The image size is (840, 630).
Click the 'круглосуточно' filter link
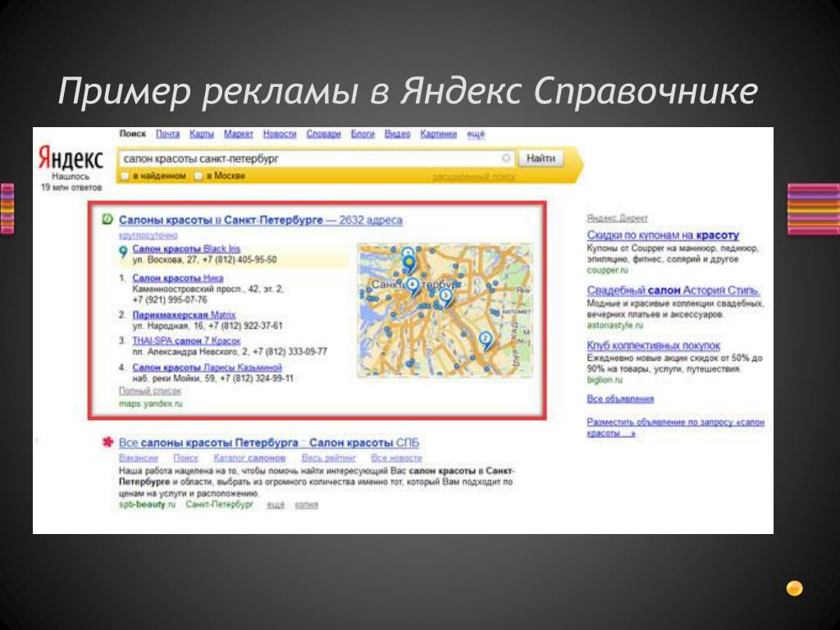(x=148, y=235)
